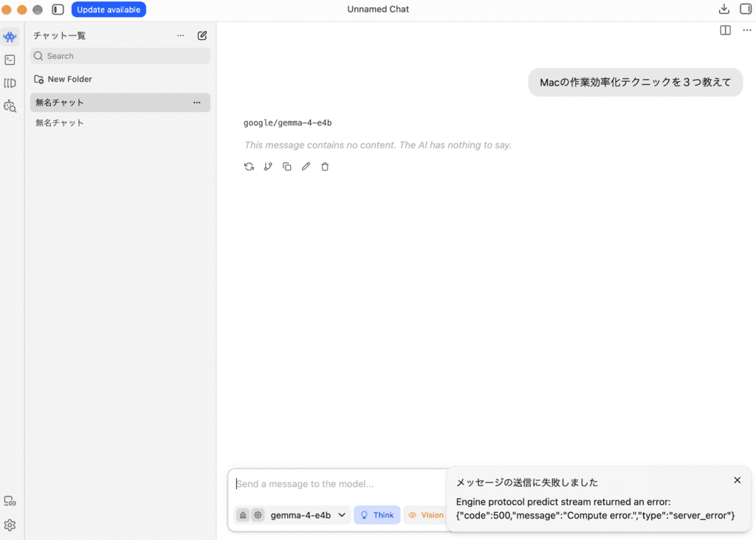Open chat options menu below title bar
The width and height of the screenshot is (756, 540).
[x=747, y=30]
